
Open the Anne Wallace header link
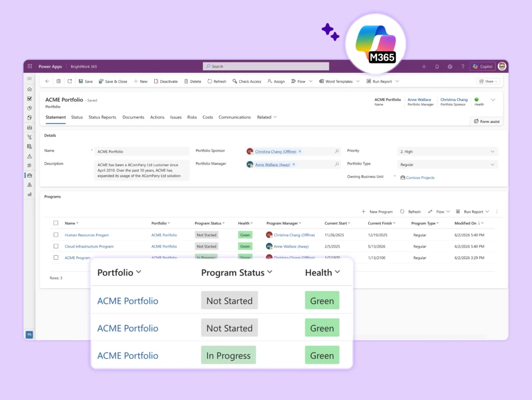(419, 99)
